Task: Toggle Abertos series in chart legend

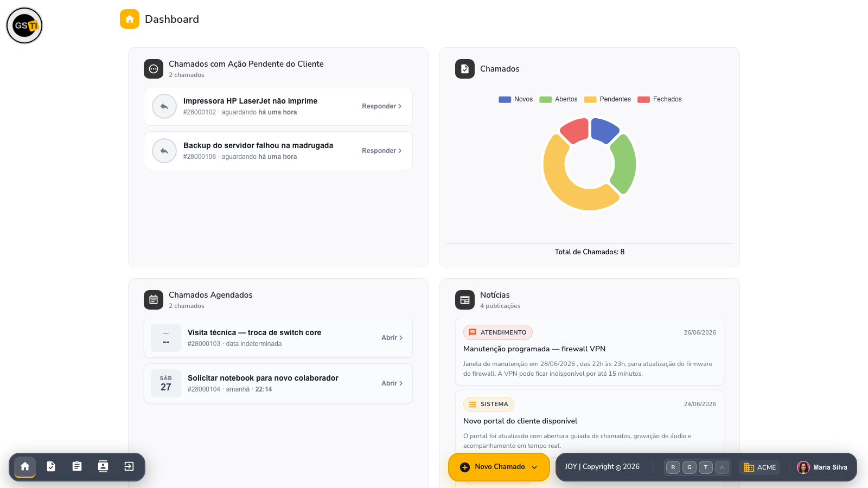Action: click(x=558, y=99)
